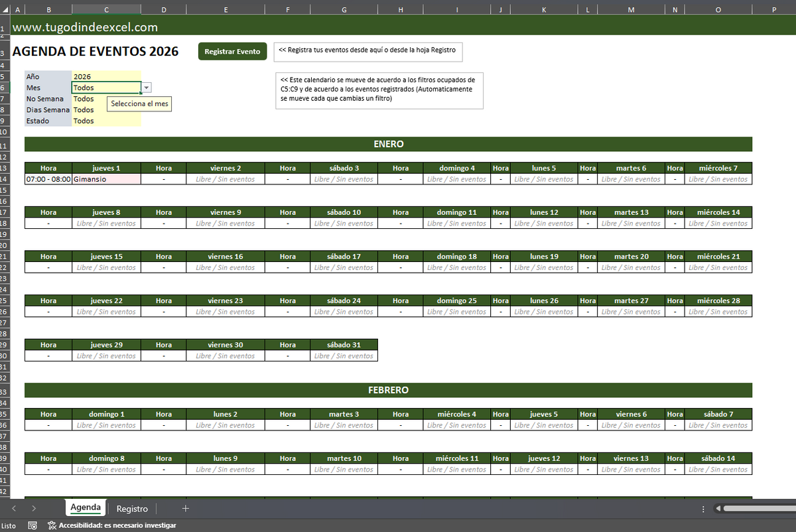Click the Listo status bar indicator

click(x=9, y=525)
